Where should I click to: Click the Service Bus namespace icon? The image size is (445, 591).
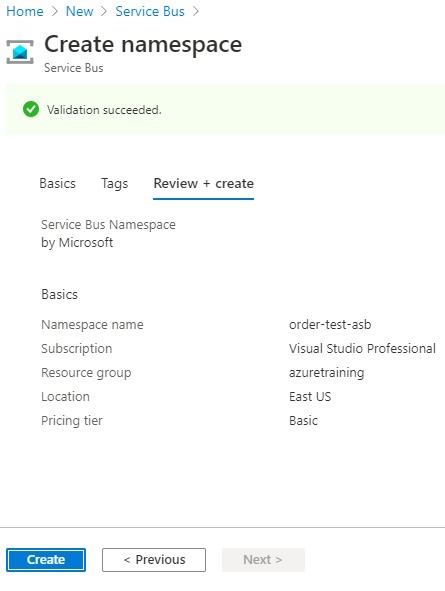coord(20,52)
